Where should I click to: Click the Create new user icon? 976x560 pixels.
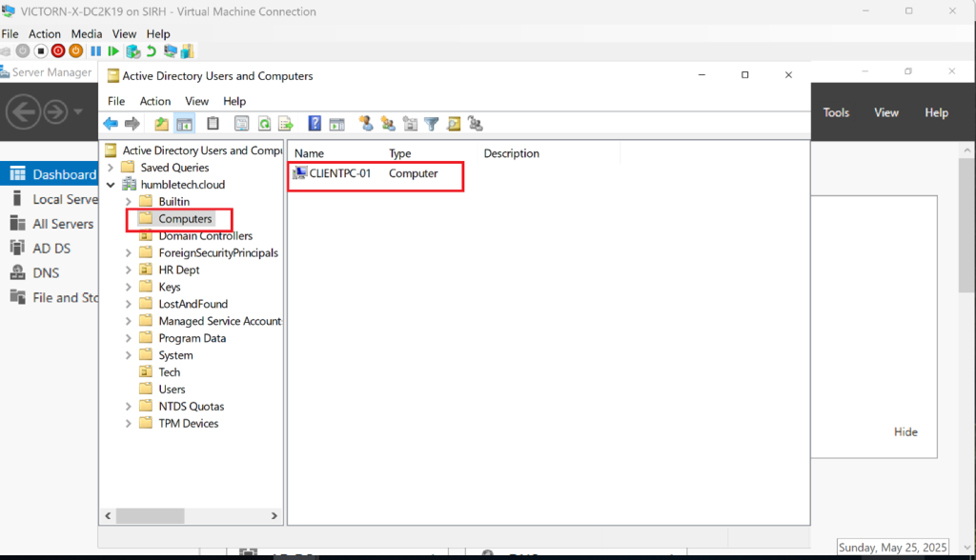(x=365, y=124)
